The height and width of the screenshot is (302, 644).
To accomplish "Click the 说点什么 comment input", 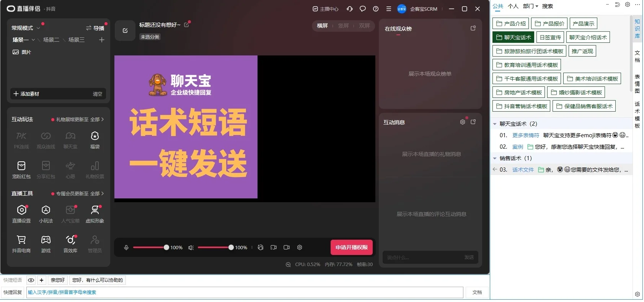I will point(421,257).
